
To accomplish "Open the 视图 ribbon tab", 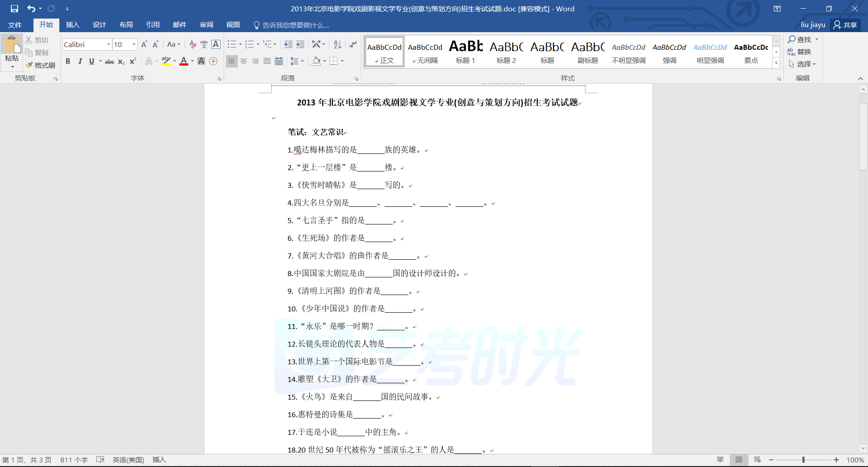I will click(233, 25).
